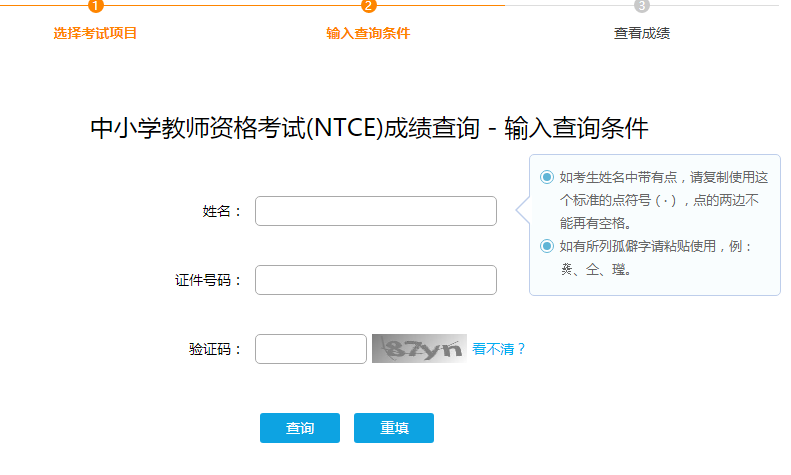
Task: Select the 输入查询条件 step label
Action: tap(368, 33)
